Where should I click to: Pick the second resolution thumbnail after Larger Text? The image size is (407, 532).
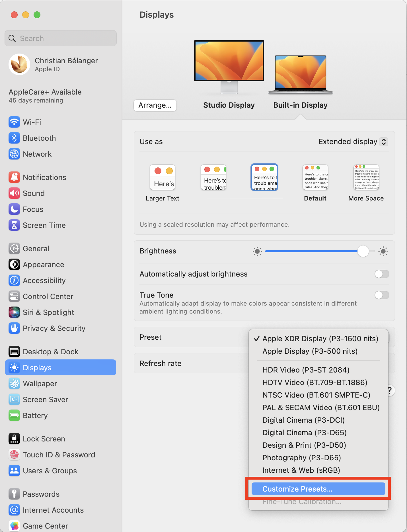coord(213,177)
